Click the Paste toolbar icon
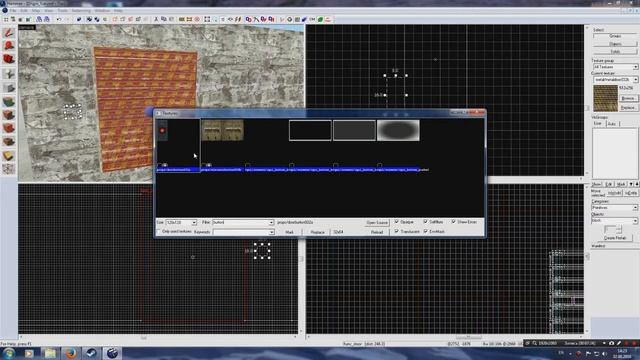This screenshot has height=360, width=640. (x=171, y=19)
